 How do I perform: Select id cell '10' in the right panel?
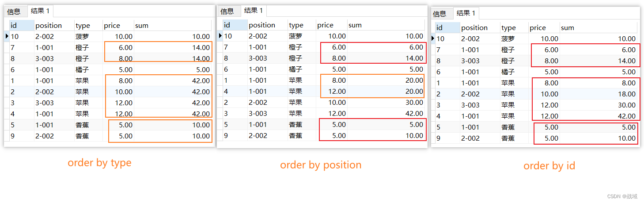(447, 39)
